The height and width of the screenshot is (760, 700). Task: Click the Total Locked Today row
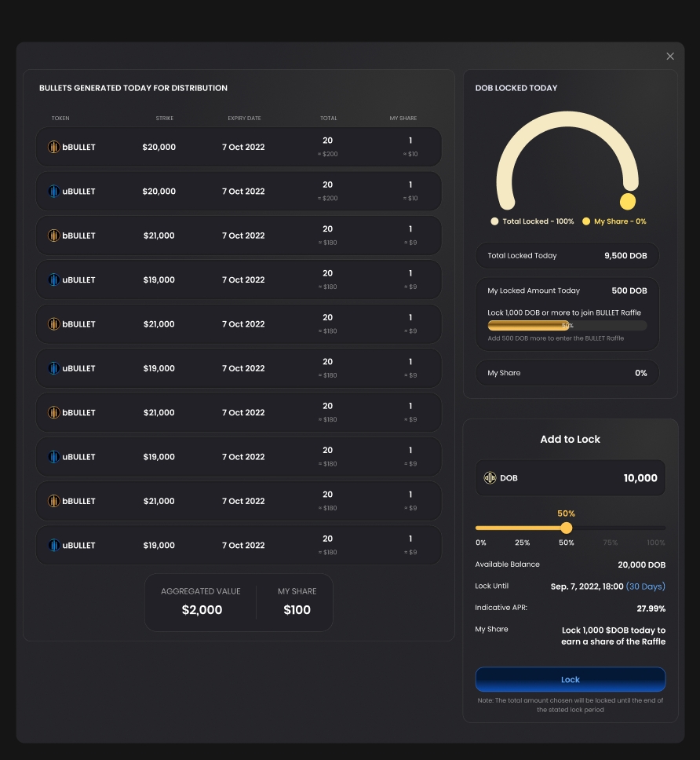point(567,256)
